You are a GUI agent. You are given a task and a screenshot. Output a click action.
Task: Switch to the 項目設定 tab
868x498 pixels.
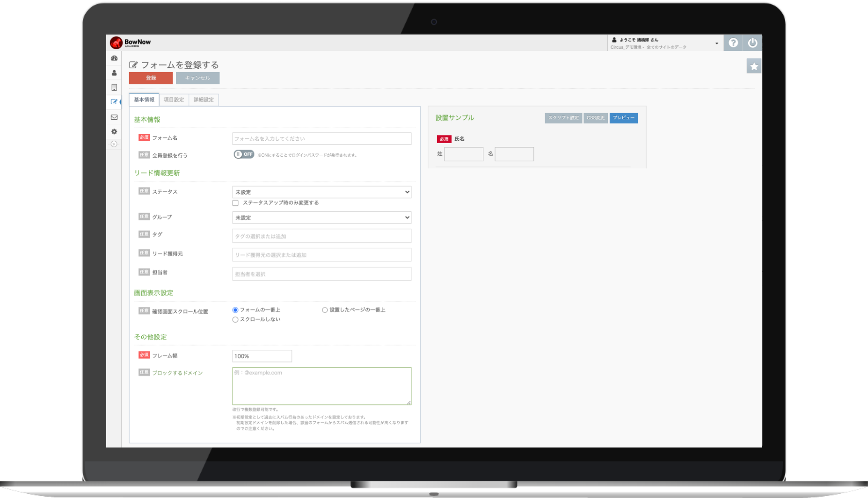tap(174, 100)
